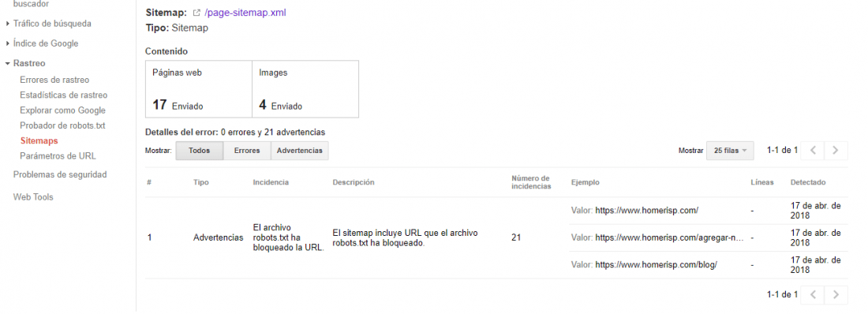The image size is (868, 314).
Task: Open the /page-sitemap.xml link
Action: (245, 12)
